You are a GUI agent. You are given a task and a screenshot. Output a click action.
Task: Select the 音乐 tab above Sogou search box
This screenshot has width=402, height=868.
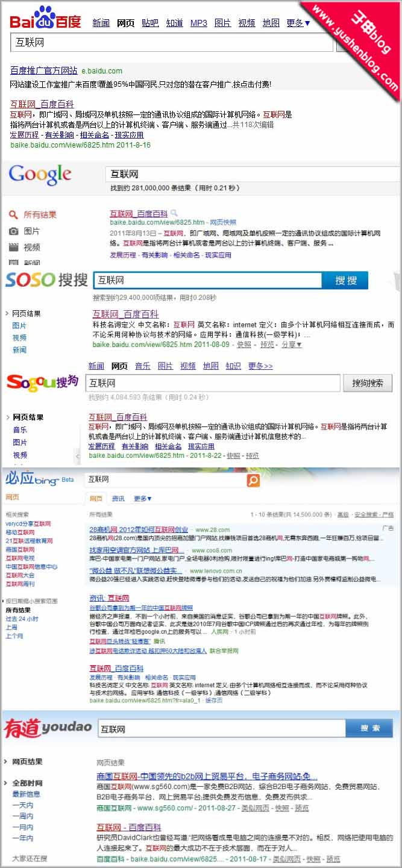(143, 366)
